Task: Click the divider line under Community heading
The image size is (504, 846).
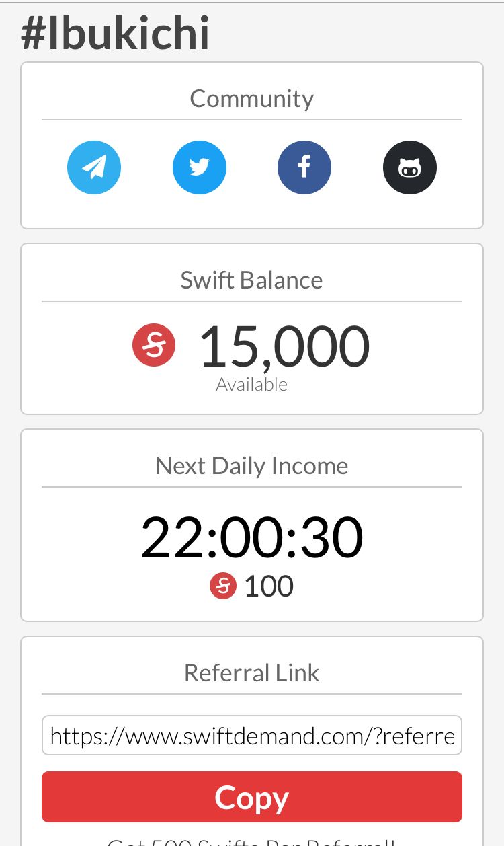Action: click(x=252, y=120)
